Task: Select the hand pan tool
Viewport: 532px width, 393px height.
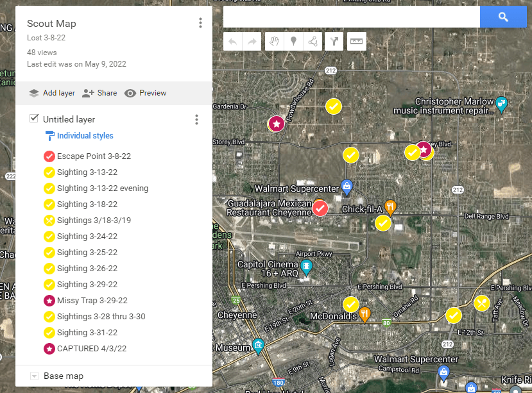Action: [x=274, y=42]
